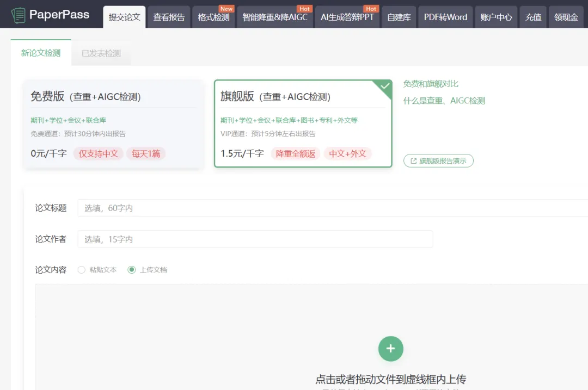Choose the 旗舰版 plan card

coord(303,123)
